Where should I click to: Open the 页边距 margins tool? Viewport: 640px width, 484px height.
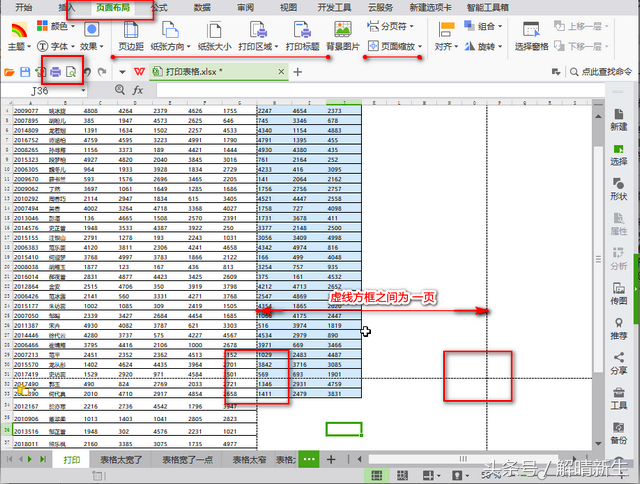131,36
